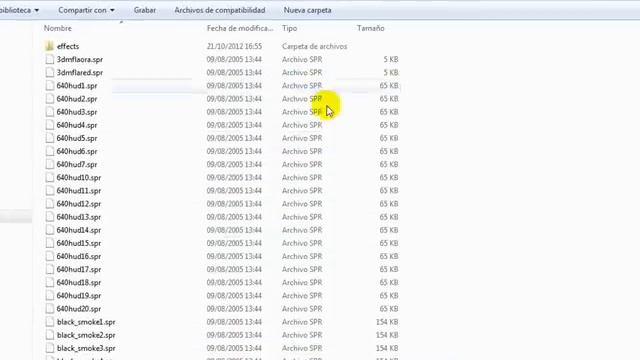Select file name 640hud2.spr

click(x=77, y=99)
